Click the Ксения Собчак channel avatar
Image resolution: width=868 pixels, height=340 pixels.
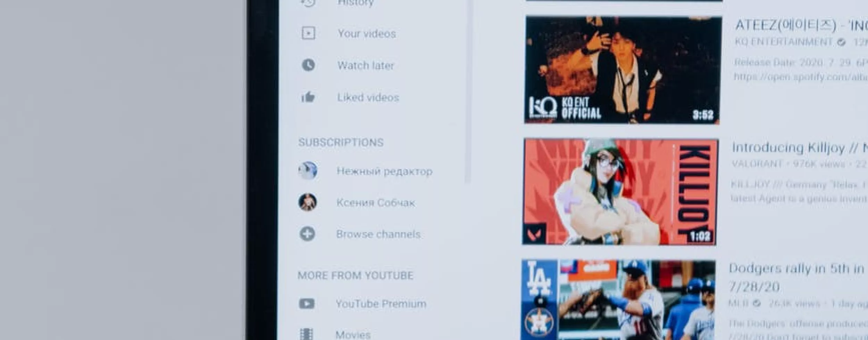308,202
